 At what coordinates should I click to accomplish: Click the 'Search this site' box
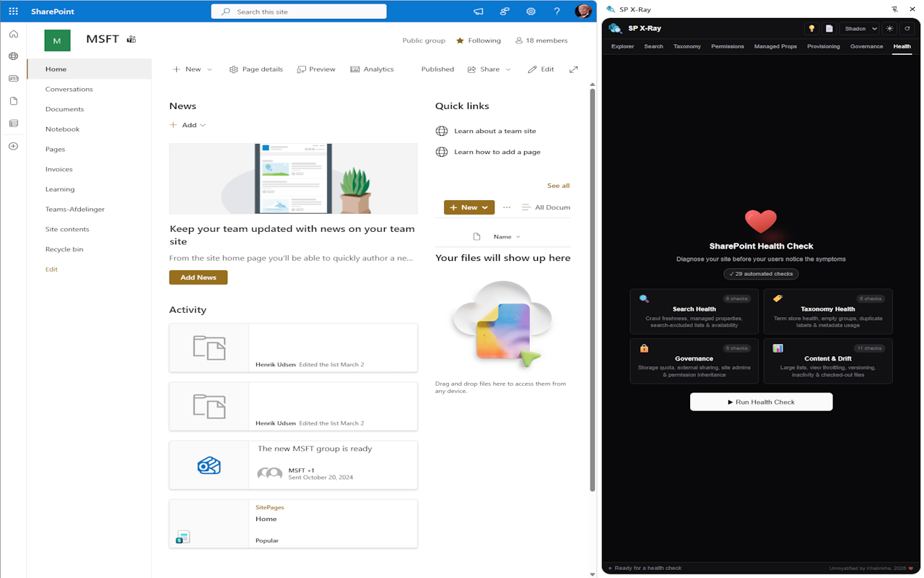tap(299, 12)
